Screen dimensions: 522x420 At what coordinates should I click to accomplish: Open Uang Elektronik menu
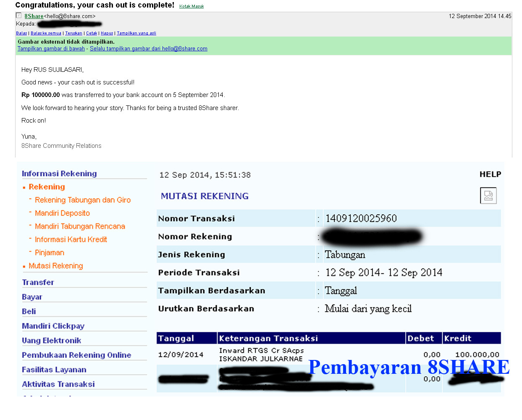point(51,341)
